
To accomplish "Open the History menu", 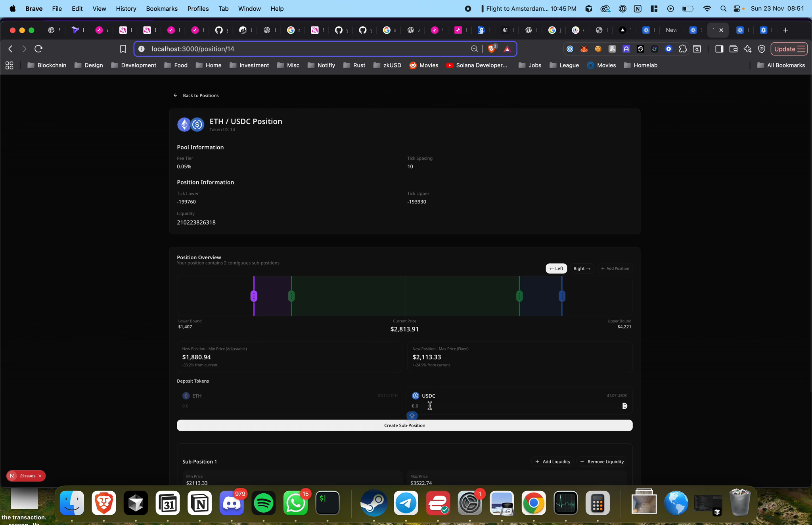I will [126, 8].
